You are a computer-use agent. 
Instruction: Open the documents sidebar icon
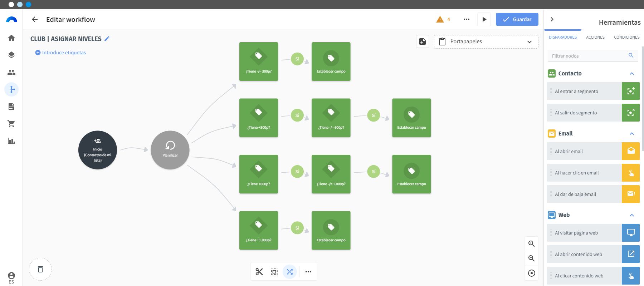coord(11,106)
